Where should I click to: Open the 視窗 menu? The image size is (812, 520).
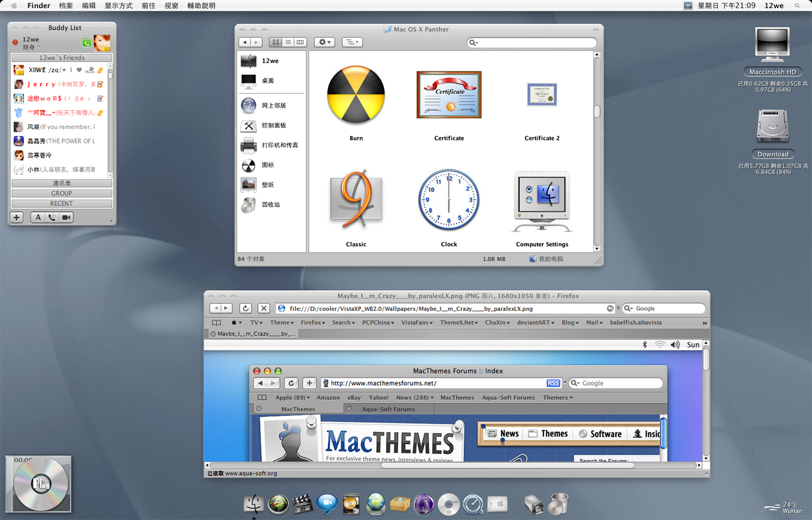tap(171, 6)
